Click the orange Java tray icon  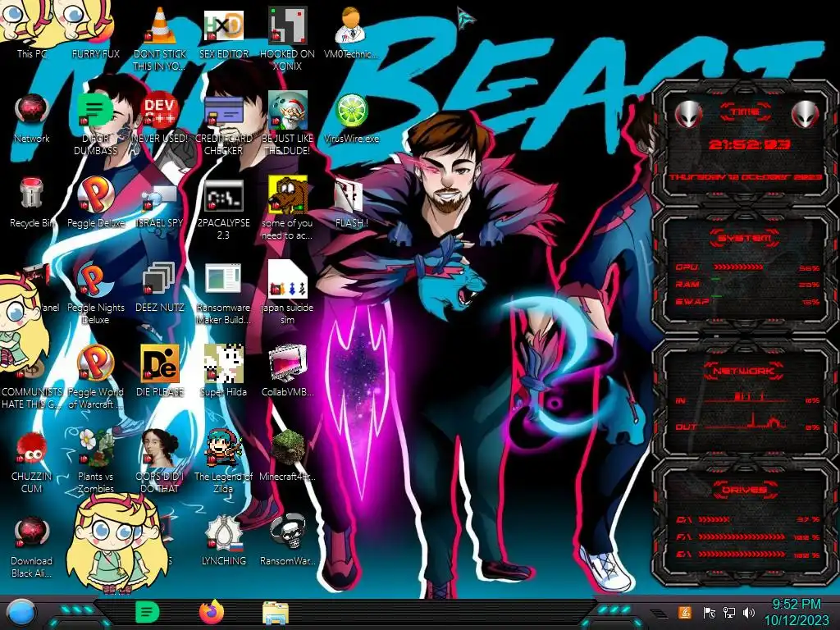(x=684, y=612)
